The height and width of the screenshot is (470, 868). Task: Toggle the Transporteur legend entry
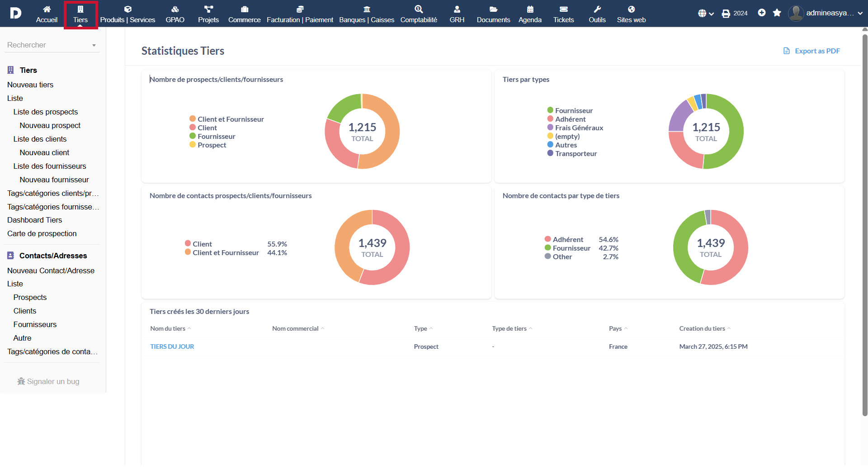576,154
